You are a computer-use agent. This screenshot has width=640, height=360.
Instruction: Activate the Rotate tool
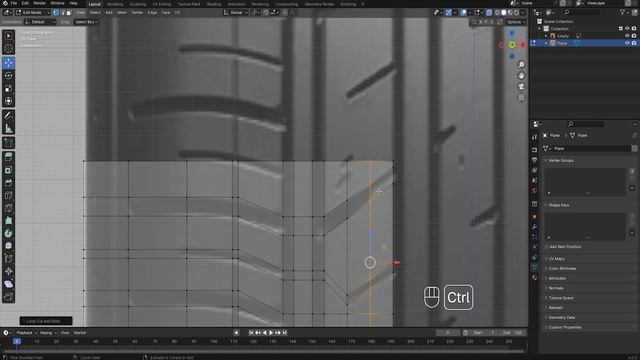pos(8,76)
